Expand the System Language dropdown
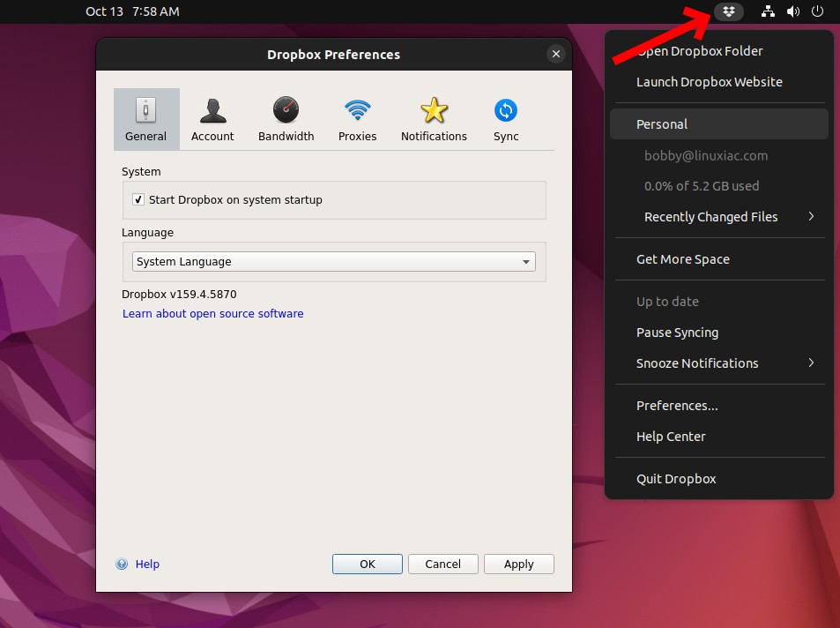Image resolution: width=840 pixels, height=628 pixels. pos(334,262)
